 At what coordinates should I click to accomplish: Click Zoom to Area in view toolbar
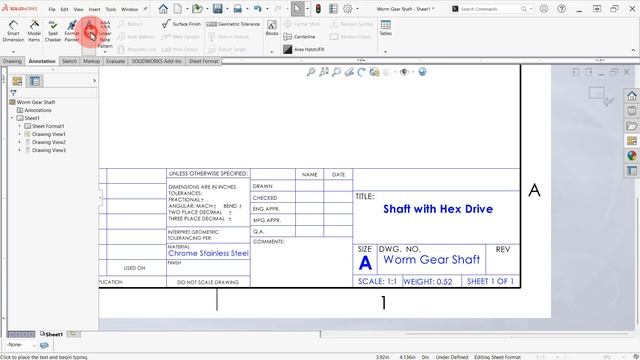click(324, 72)
